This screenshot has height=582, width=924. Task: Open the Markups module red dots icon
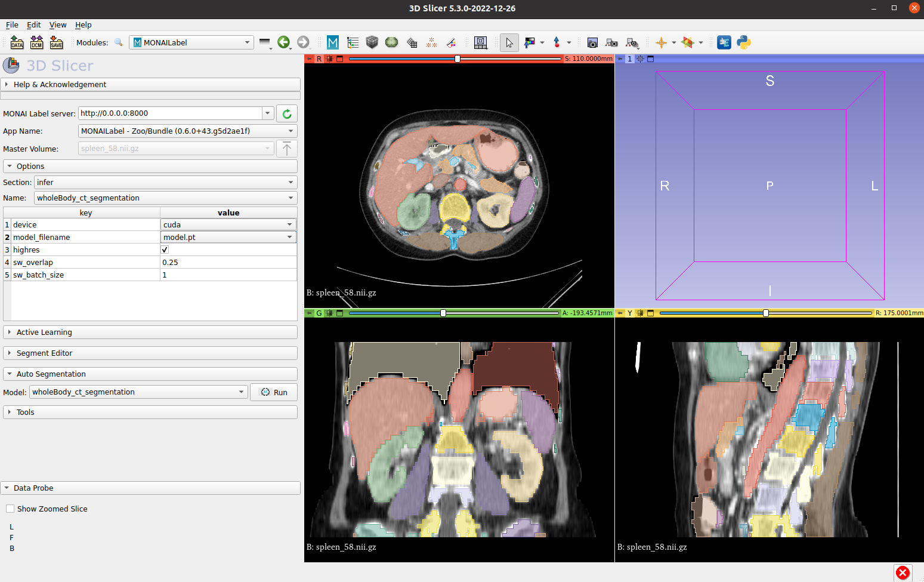pos(431,42)
